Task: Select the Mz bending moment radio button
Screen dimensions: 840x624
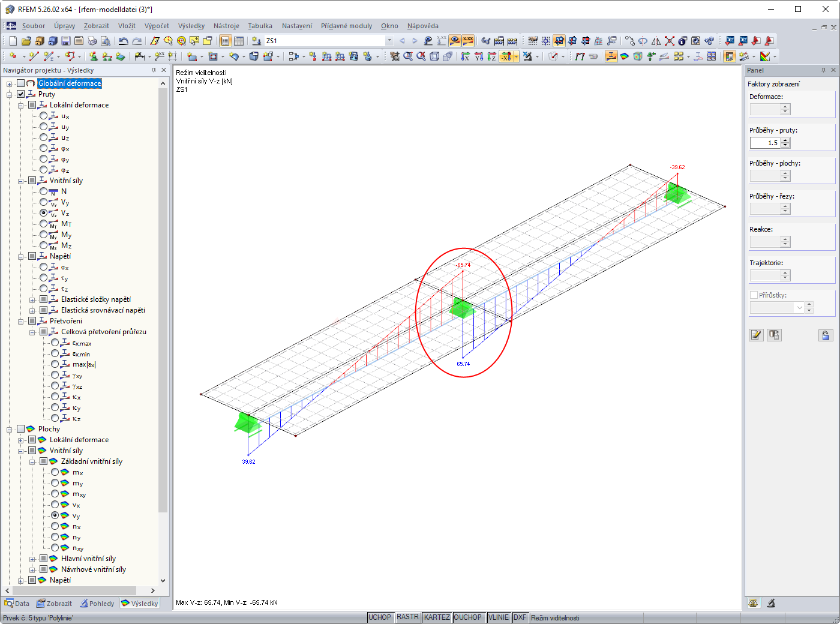Action: click(43, 245)
